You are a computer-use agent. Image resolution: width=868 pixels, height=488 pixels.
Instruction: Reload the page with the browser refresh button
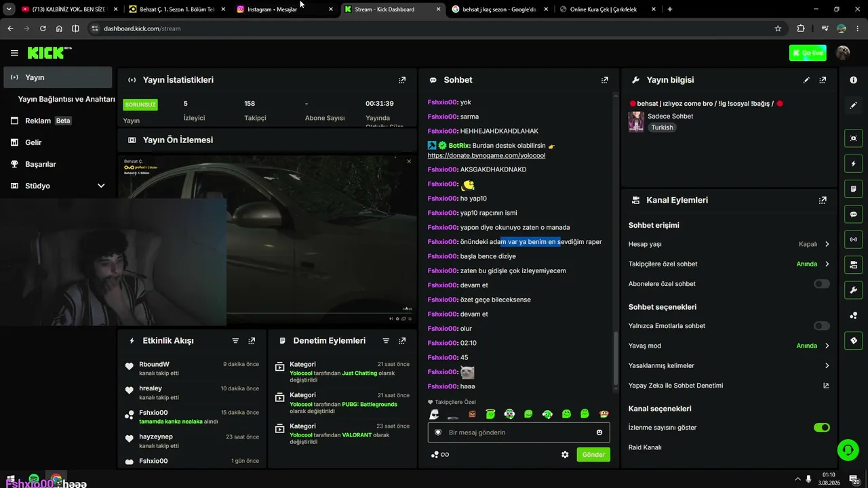pyautogui.click(x=43, y=28)
